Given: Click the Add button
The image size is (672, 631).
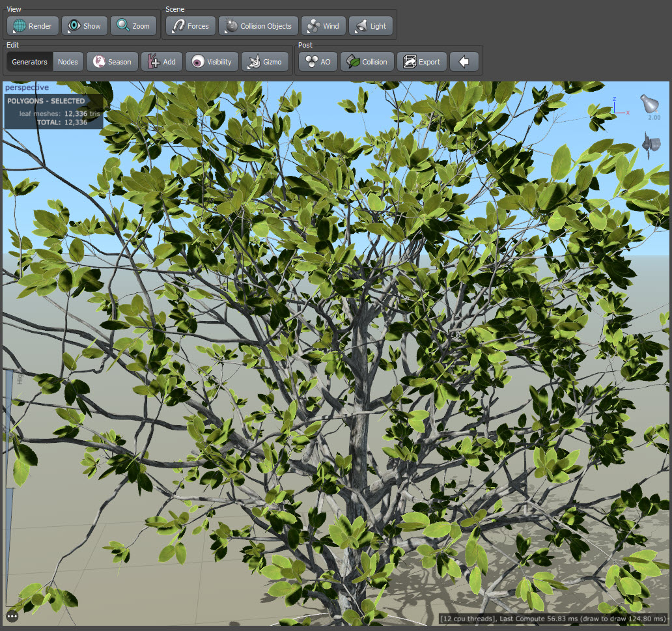Looking at the screenshot, I should coord(161,62).
